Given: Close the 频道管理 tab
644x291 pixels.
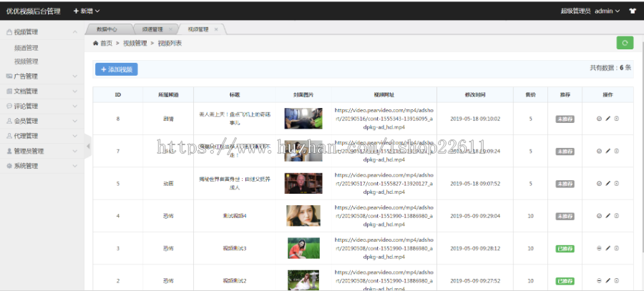Looking at the screenshot, I should [170, 29].
